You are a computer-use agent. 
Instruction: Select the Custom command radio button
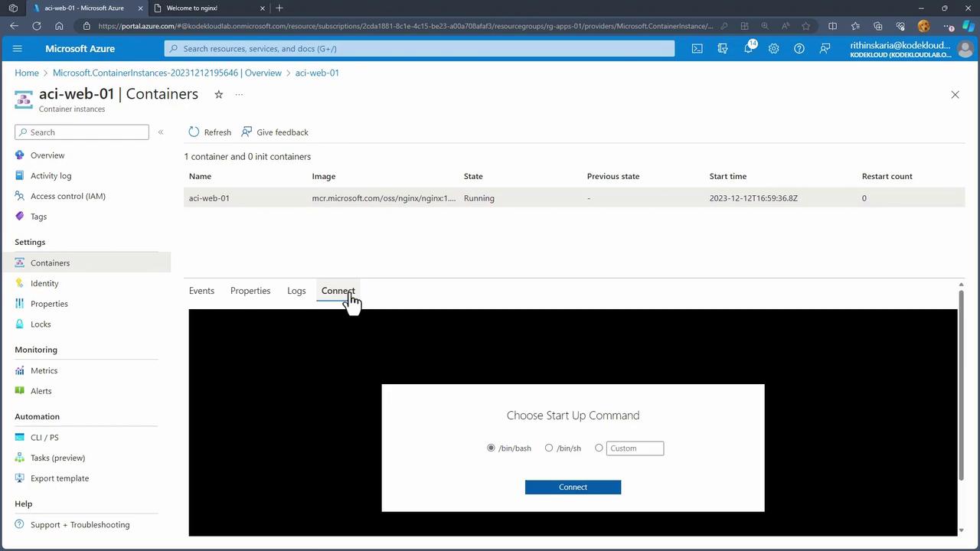pyautogui.click(x=599, y=448)
